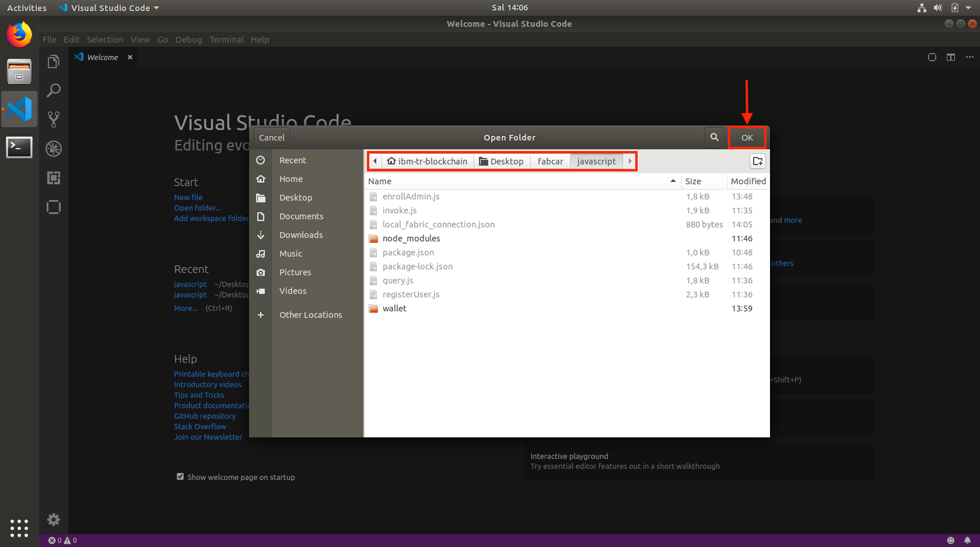Click the enrollAdmin.js file row

pyautogui.click(x=566, y=197)
